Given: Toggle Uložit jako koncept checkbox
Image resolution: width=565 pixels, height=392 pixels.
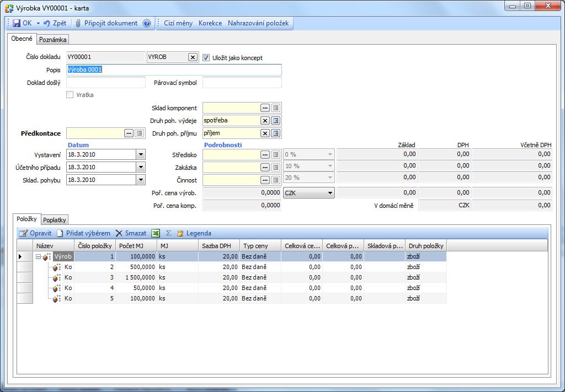Looking at the screenshot, I should pyautogui.click(x=206, y=57).
